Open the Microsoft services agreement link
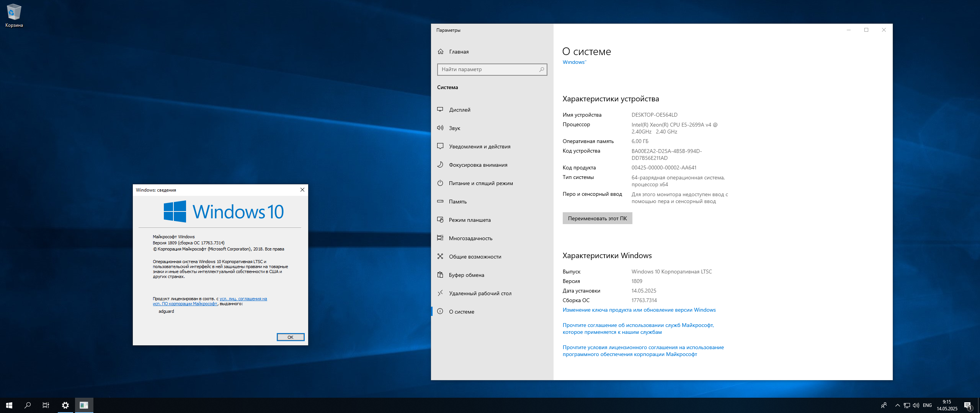This screenshot has width=980, height=413. click(x=638, y=329)
